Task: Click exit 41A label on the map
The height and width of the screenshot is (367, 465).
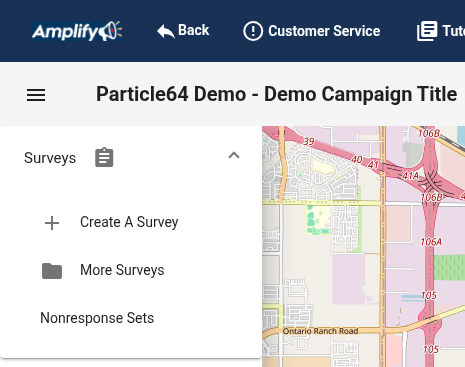Action: click(x=410, y=176)
